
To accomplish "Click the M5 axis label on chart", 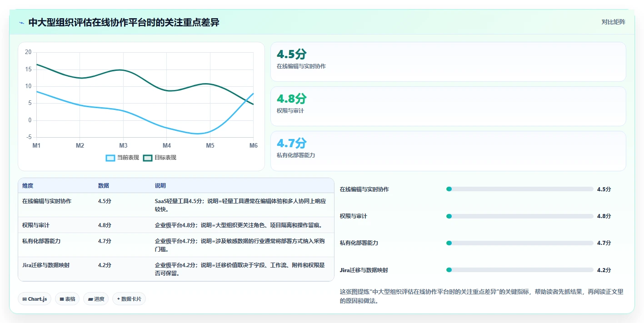I will tap(210, 145).
